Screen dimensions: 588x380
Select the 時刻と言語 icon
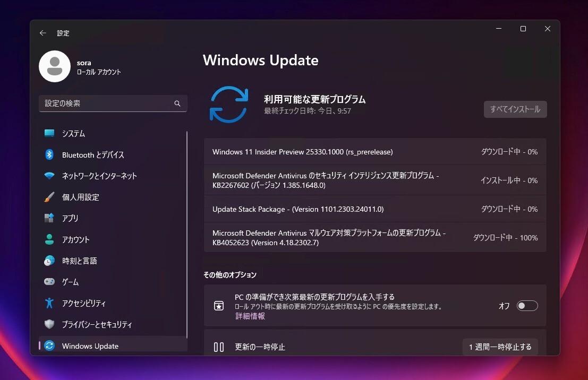pos(51,261)
